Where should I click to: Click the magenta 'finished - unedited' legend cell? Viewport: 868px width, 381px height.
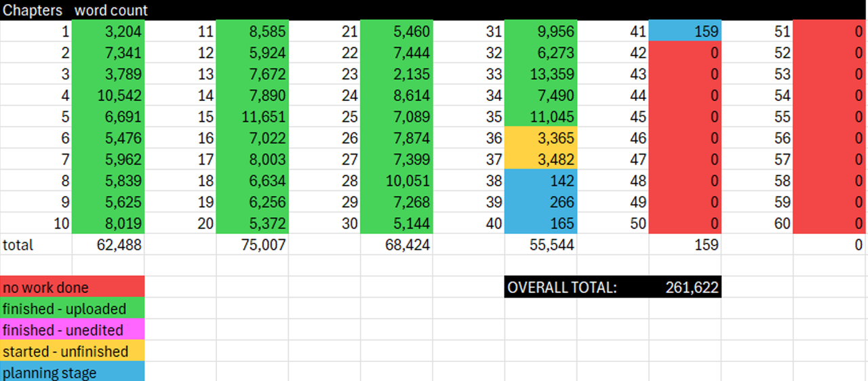click(x=72, y=330)
